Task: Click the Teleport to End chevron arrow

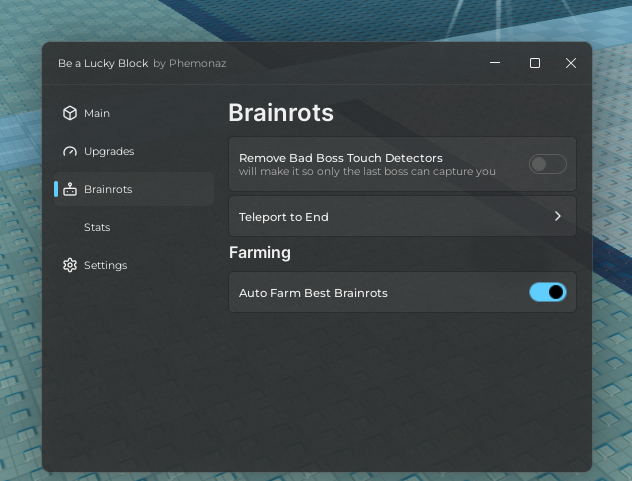Action: (x=557, y=216)
